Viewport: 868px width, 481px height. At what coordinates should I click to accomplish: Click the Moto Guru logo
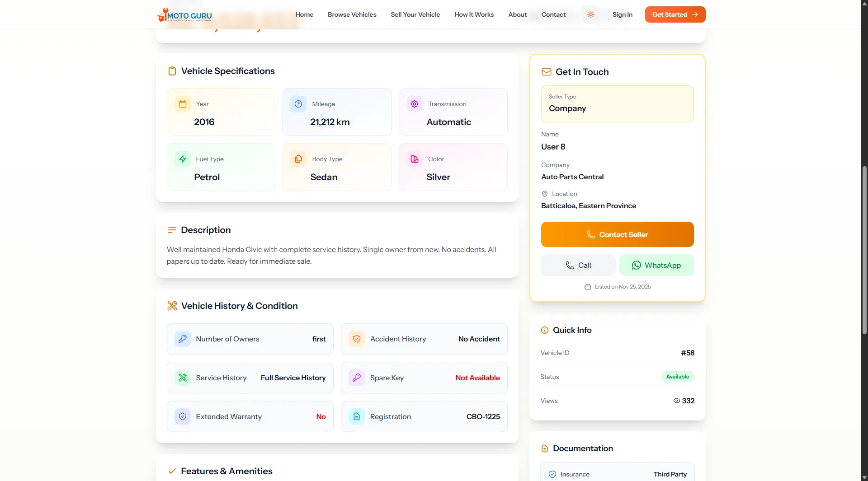(x=185, y=15)
